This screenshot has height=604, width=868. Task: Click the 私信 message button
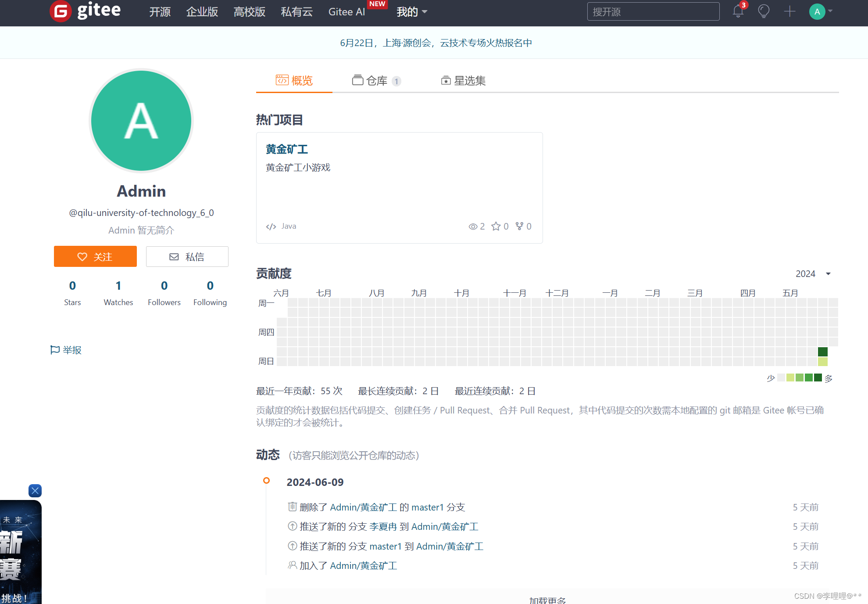coord(187,256)
